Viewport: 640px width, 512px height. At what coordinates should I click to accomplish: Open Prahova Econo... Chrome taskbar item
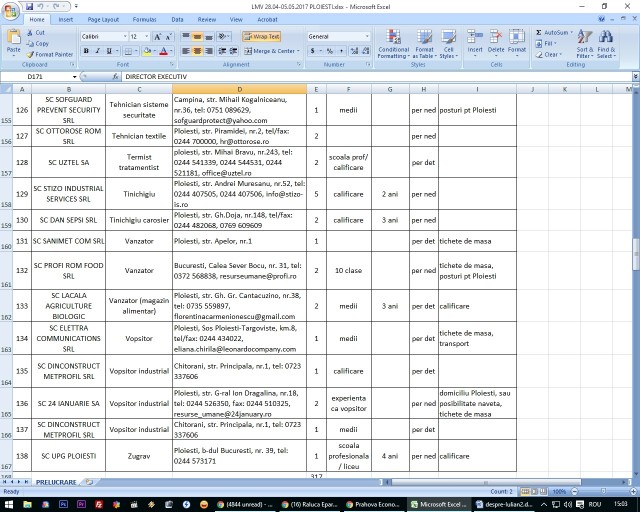click(x=373, y=505)
